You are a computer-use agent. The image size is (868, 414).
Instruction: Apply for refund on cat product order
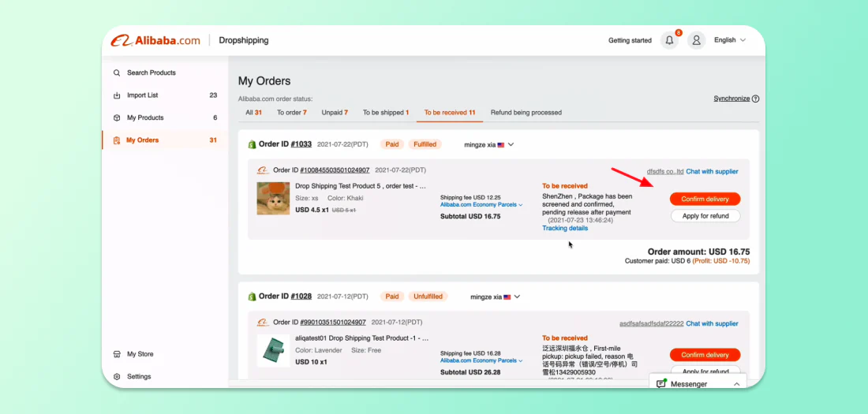click(x=705, y=216)
